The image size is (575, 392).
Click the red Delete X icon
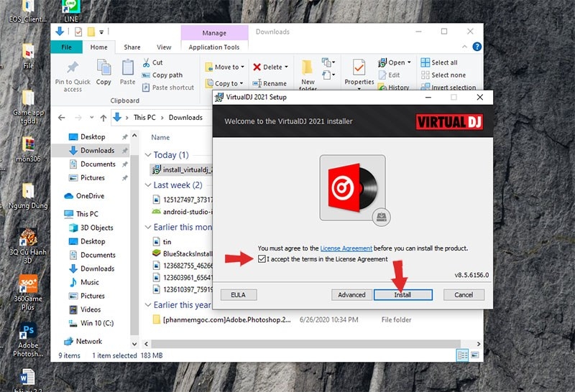coord(257,67)
